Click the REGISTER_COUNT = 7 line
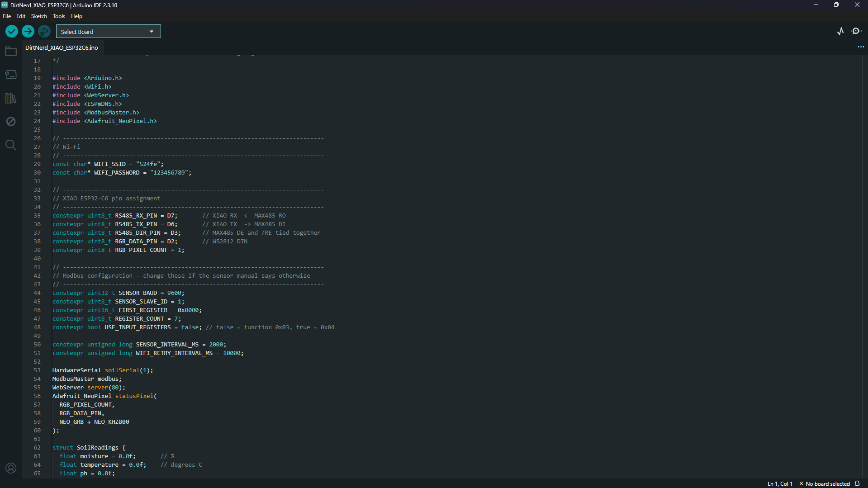Viewport: 868px width, 488px height. (x=117, y=319)
